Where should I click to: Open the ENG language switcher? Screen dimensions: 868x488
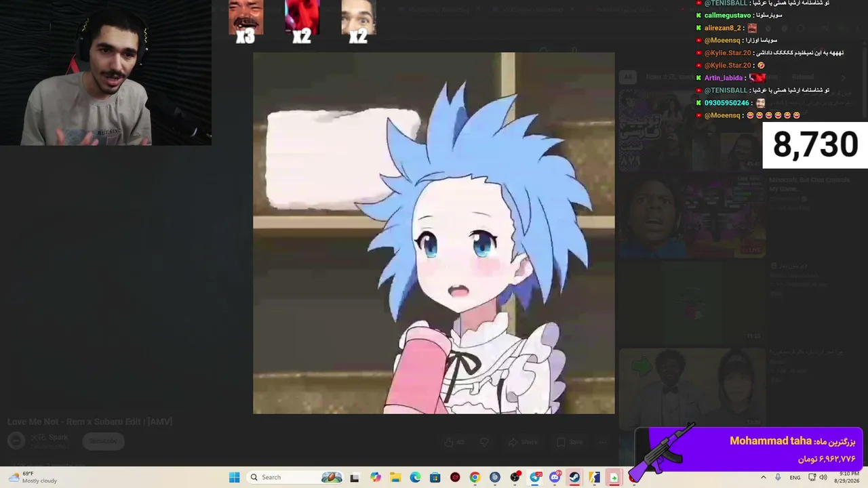pyautogui.click(x=795, y=477)
